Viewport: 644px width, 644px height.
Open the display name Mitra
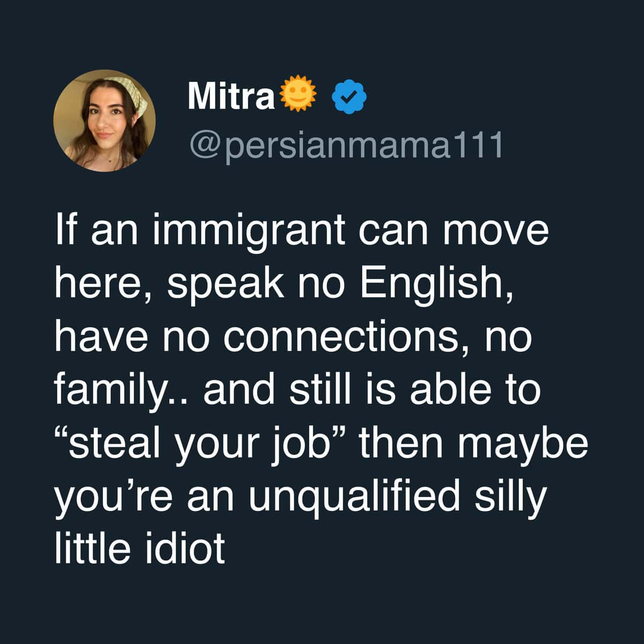coord(231,97)
